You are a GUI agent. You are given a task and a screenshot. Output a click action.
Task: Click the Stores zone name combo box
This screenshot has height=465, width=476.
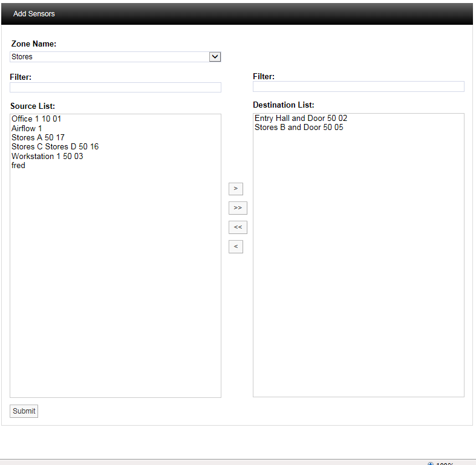click(109, 57)
